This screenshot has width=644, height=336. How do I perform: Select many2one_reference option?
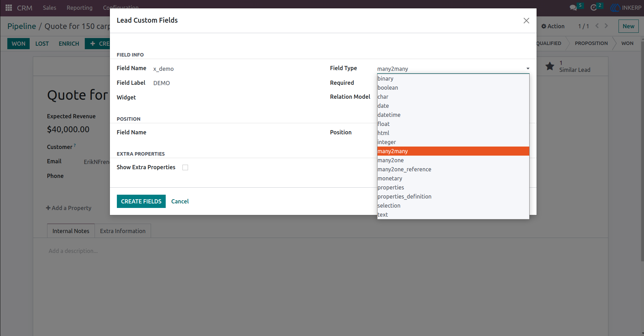tap(453, 169)
